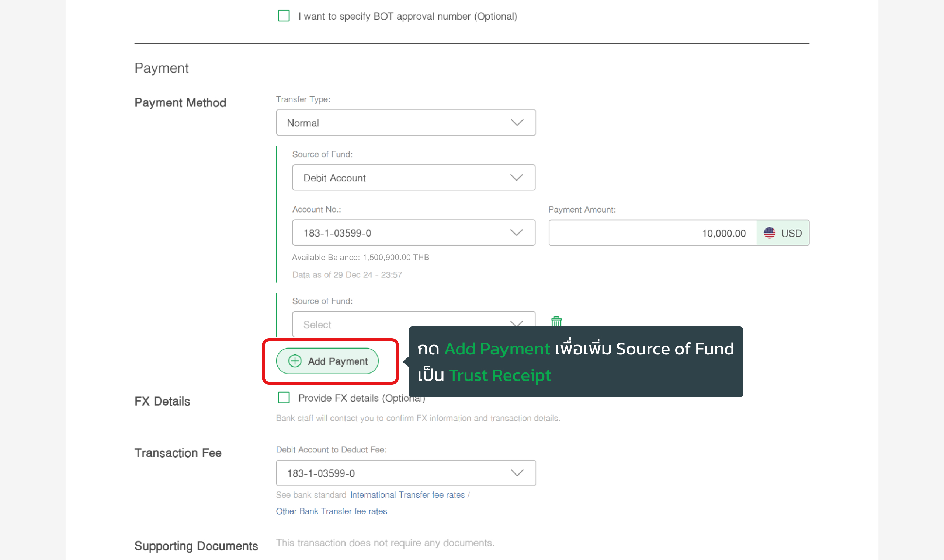Open International Transfer fee rates link
Screen dimensions: 944x560
[x=407, y=495]
